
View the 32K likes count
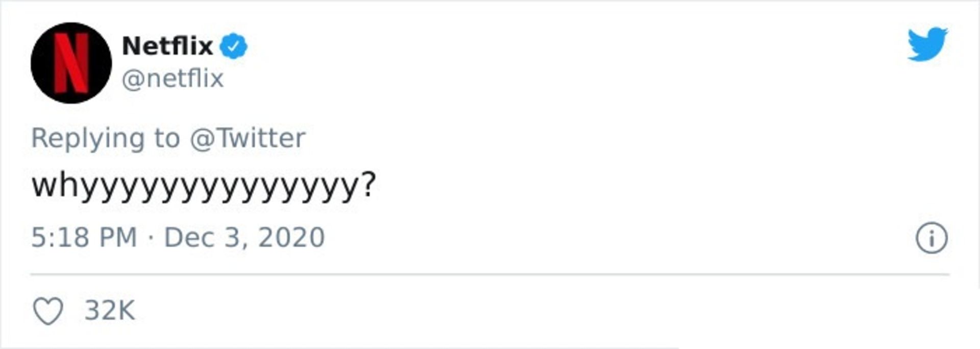pos(110,311)
